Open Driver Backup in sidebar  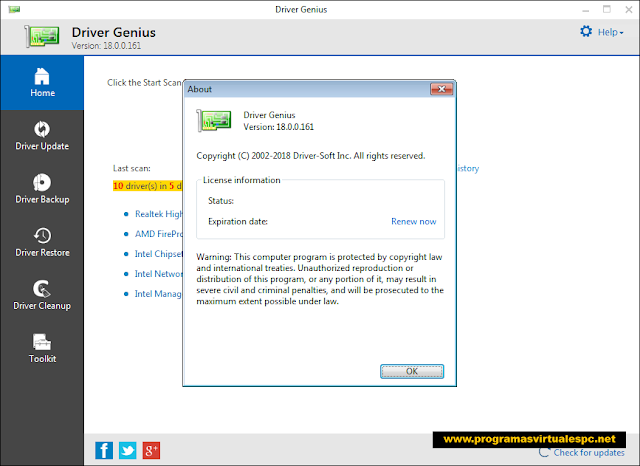[x=42, y=189]
